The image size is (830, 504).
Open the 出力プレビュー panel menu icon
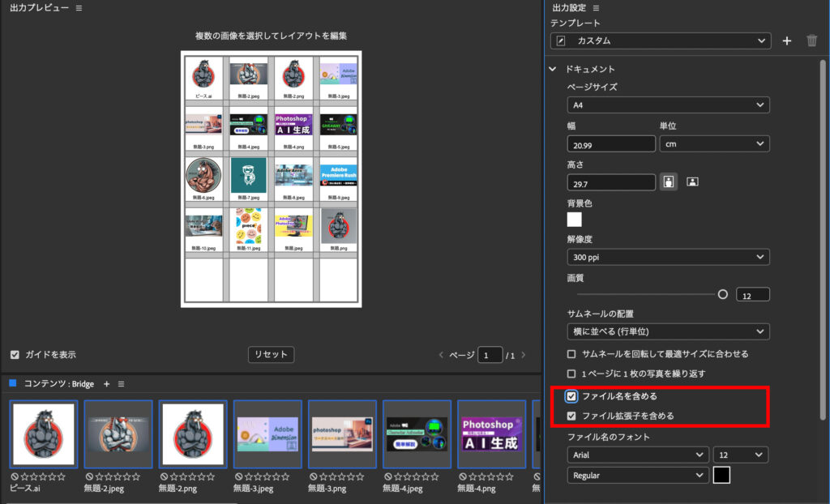point(79,8)
